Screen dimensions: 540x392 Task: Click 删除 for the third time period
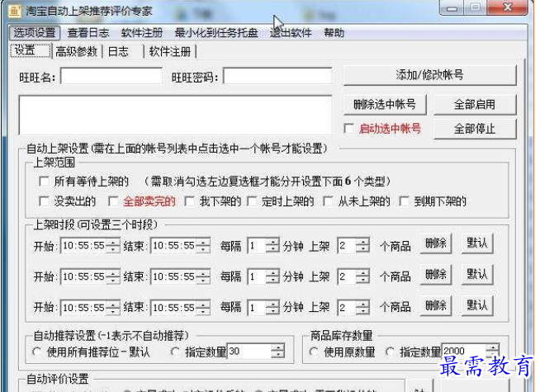point(436,305)
